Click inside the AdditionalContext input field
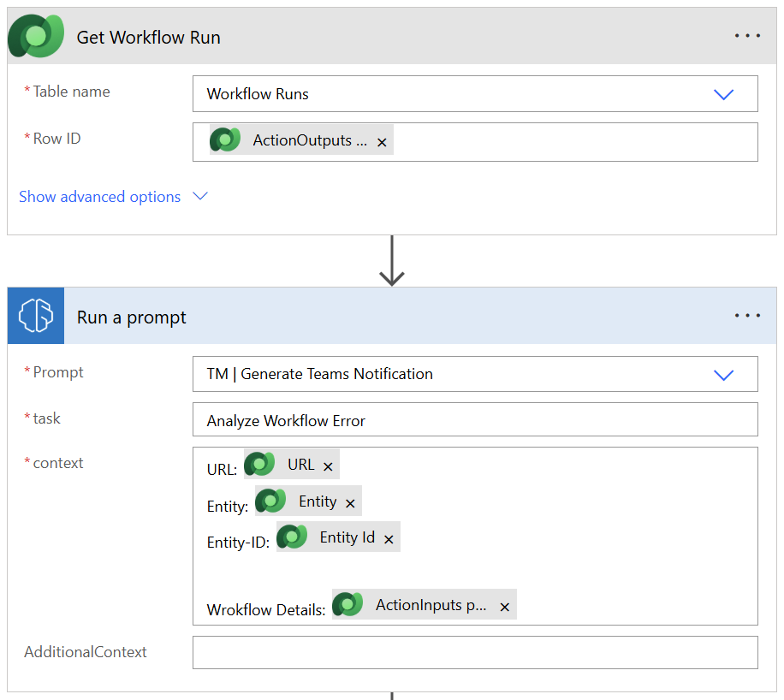 pos(475,651)
